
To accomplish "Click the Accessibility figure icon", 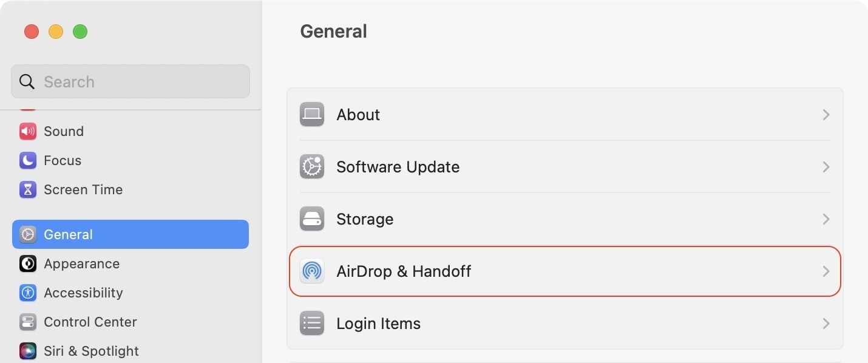I will coord(27,293).
